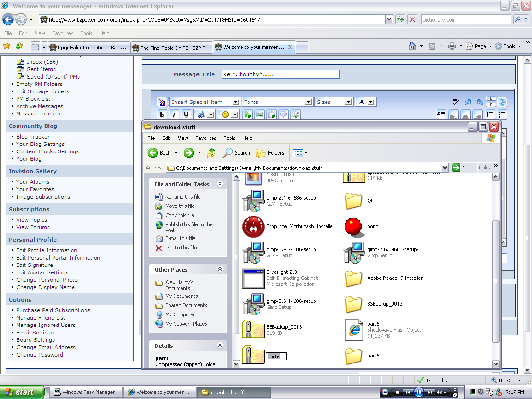
Task: Click the Favorites Center star icon
Action: 7,46
